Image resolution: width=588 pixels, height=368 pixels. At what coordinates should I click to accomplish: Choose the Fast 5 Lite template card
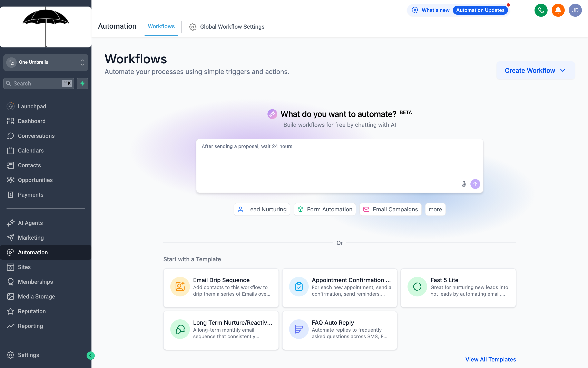click(458, 288)
